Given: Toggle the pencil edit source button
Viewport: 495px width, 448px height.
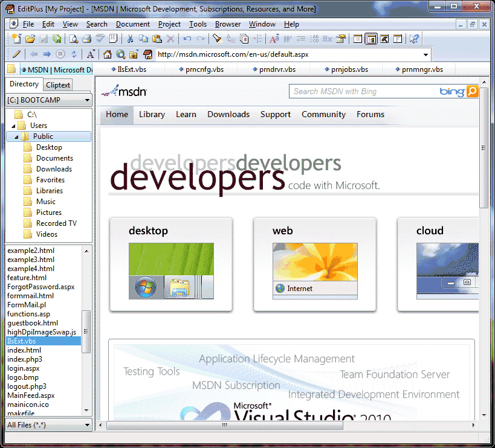Looking at the screenshot, I should (16, 54).
